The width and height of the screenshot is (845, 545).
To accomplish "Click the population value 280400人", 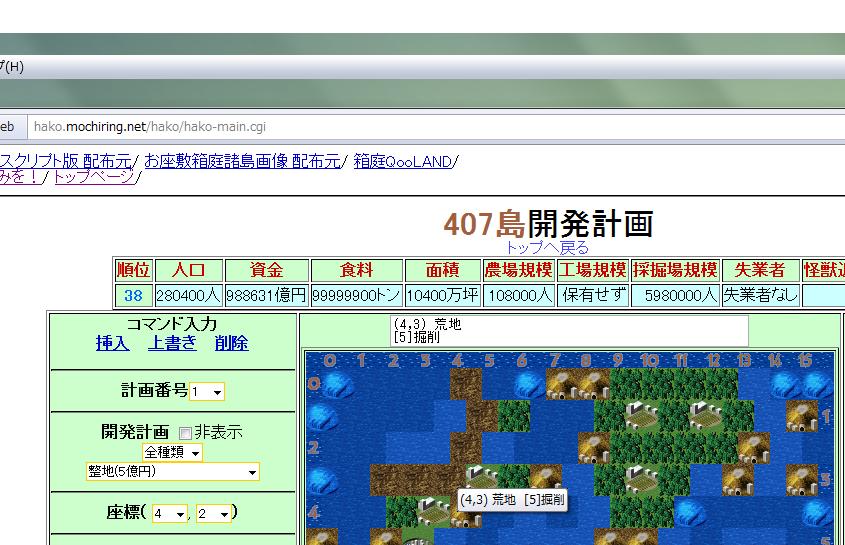I will tap(189, 295).
